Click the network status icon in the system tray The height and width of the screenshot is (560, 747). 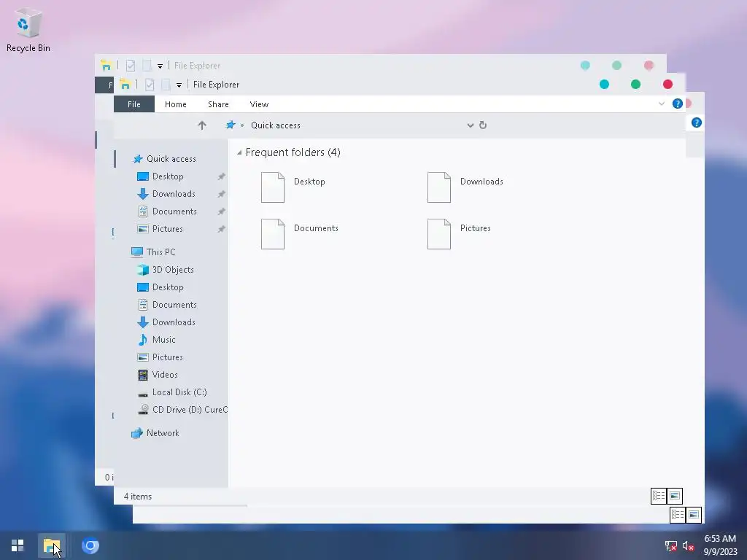click(671, 545)
